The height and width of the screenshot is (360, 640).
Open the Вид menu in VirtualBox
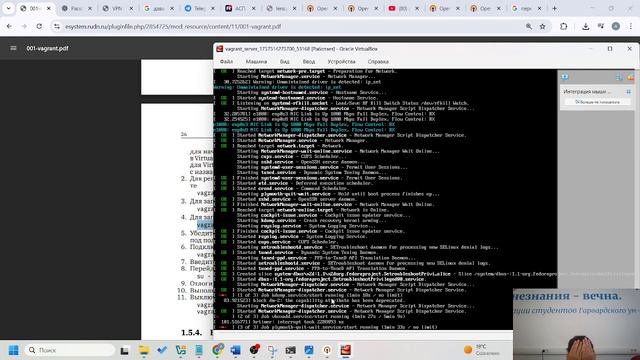pos(284,62)
